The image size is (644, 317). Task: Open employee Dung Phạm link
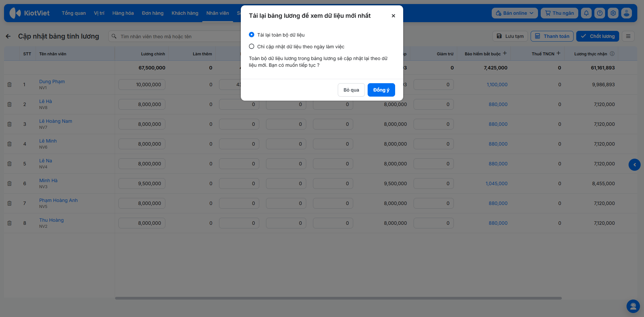(52, 82)
